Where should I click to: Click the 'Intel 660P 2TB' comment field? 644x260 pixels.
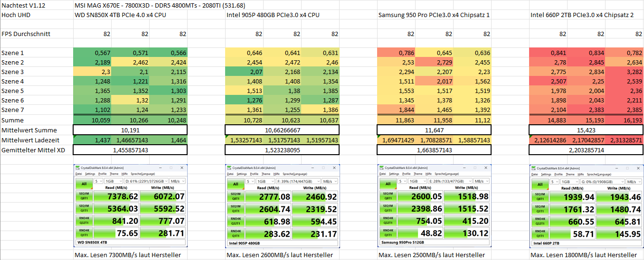click(587, 243)
